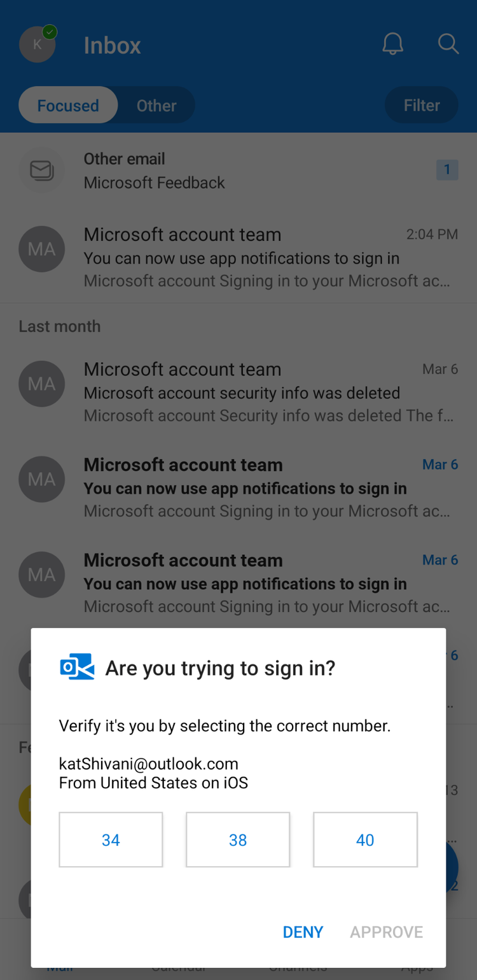Tap the MA avatar on the 2:04 PM email
This screenshot has width=477, height=980.
pyautogui.click(x=41, y=249)
